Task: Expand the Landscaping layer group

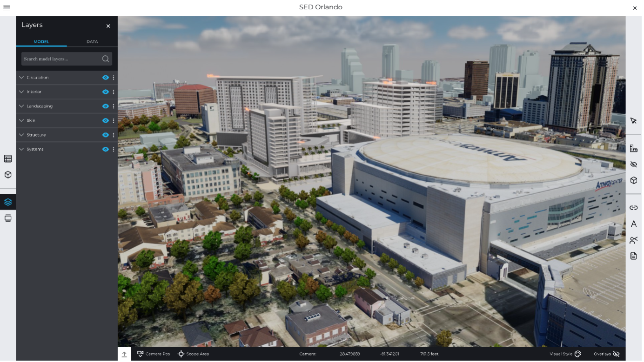Action: [x=21, y=106]
